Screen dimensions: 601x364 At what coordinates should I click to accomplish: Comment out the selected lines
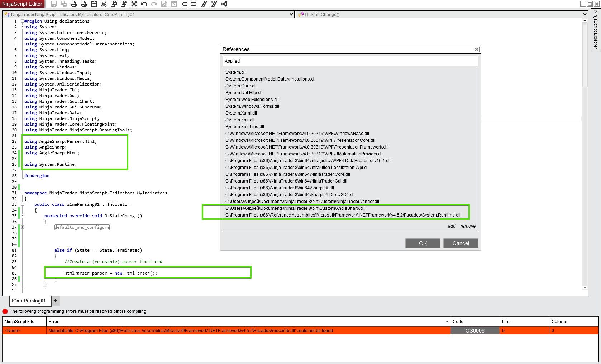pos(204,4)
